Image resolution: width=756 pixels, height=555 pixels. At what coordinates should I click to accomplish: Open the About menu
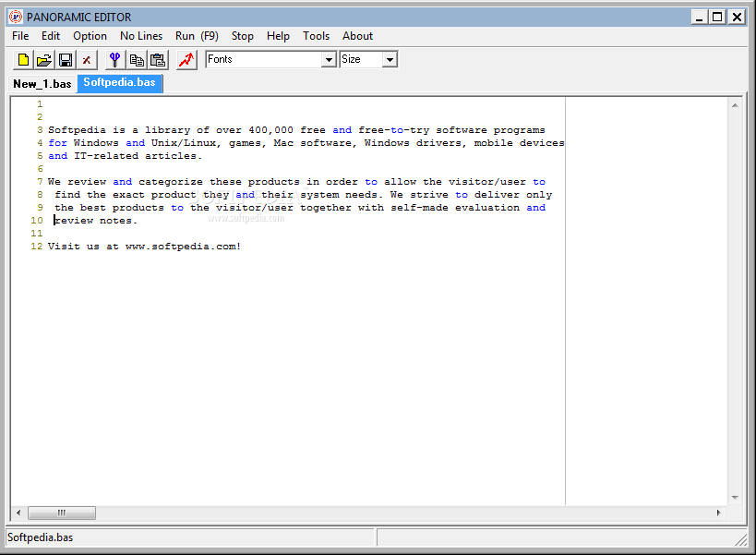click(358, 36)
